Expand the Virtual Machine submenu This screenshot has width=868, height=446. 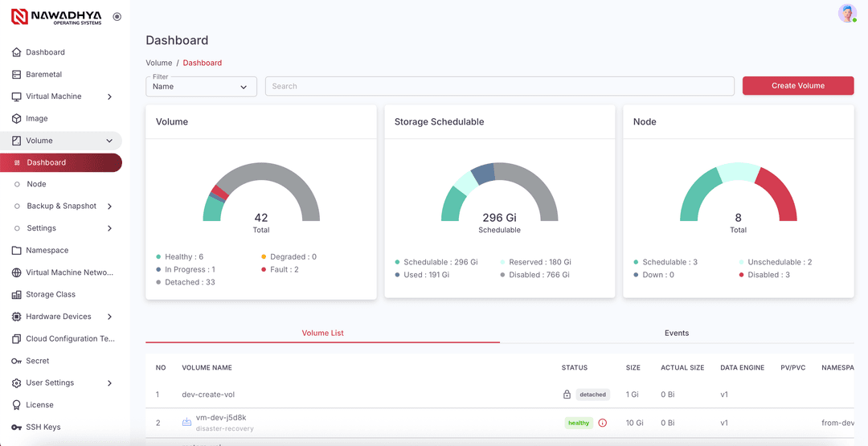pyautogui.click(x=109, y=96)
